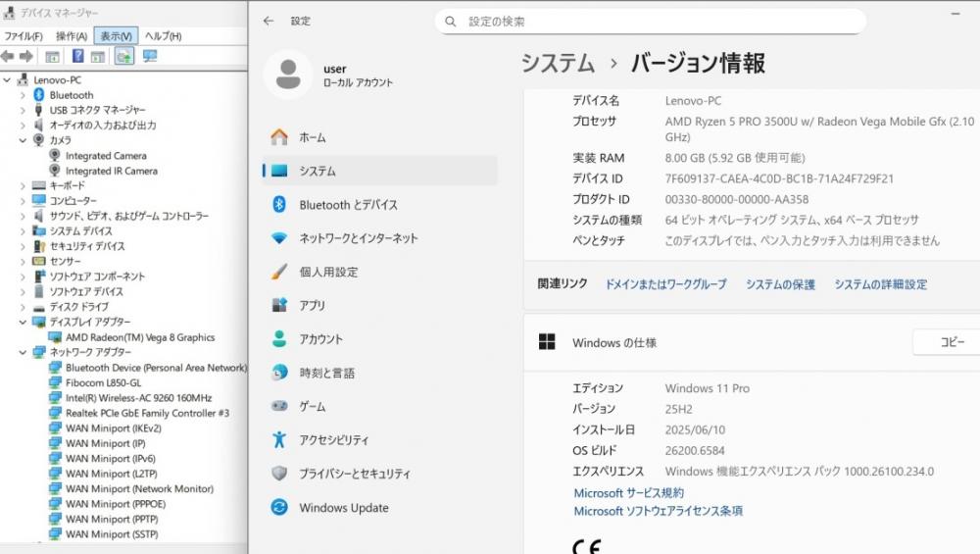
Task: Select the Fibocom L850-GL network adapter icon
Action: [55, 382]
